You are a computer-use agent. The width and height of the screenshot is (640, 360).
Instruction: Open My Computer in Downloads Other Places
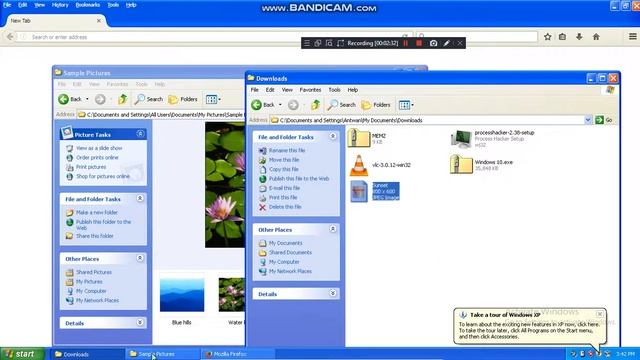(x=284, y=262)
